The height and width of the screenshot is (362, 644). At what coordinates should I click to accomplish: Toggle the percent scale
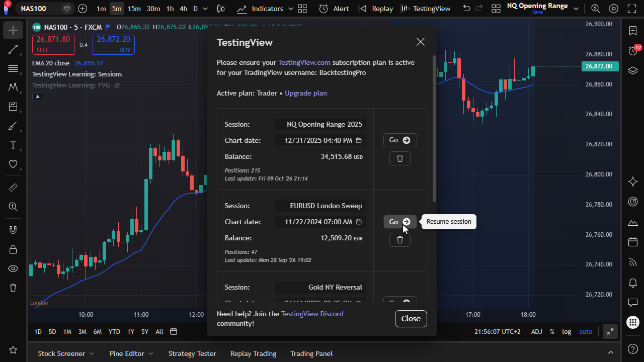(552, 331)
